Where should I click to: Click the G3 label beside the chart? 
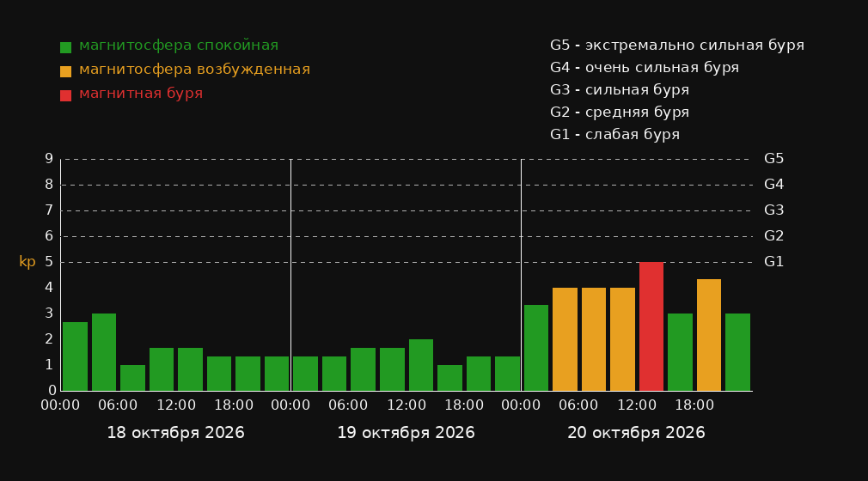pos(773,210)
